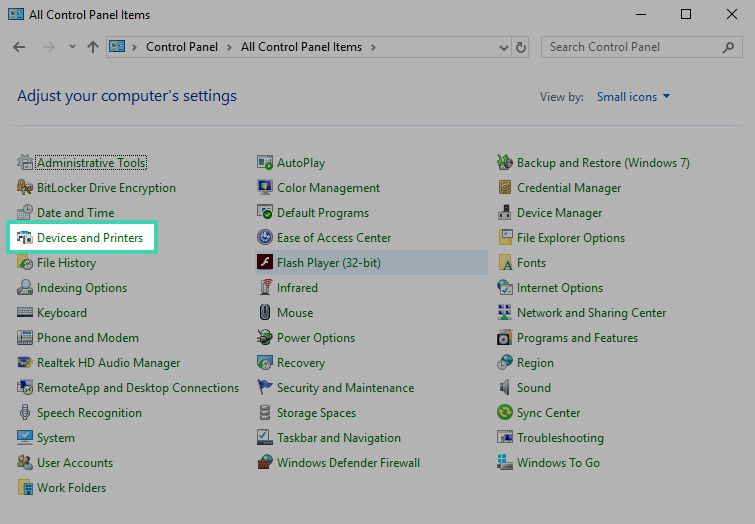Open the AutoPlay icon
755x524 pixels.
[265, 163]
